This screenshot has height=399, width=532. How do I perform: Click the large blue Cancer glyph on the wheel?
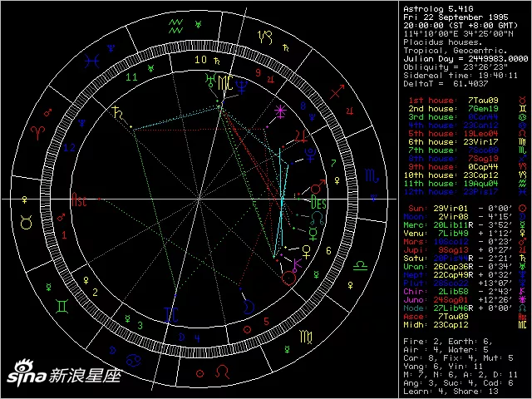(133, 360)
